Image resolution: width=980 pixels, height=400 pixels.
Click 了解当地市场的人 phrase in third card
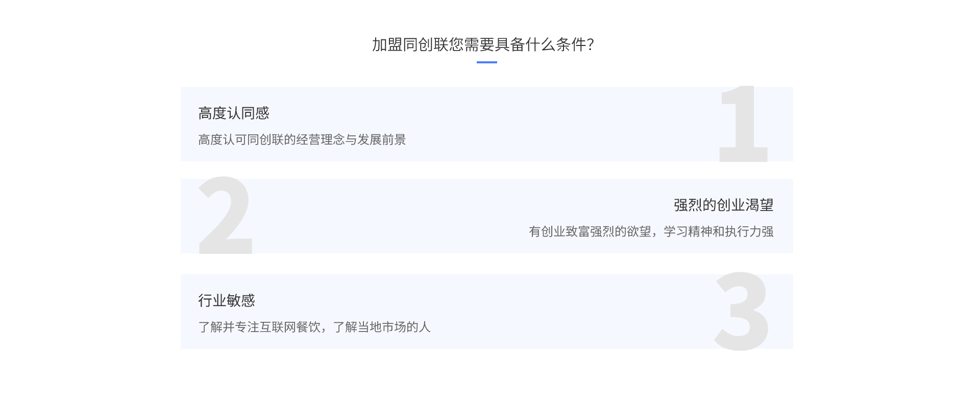coord(382,327)
